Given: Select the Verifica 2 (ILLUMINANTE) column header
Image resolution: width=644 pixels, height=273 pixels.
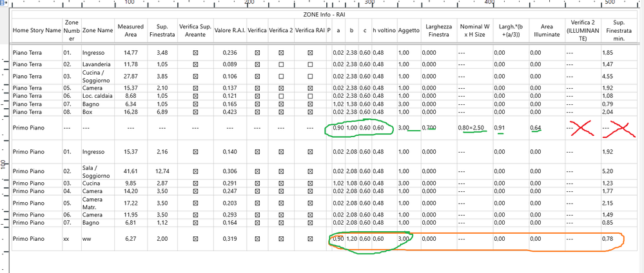Looking at the screenshot, I should 582,30.
